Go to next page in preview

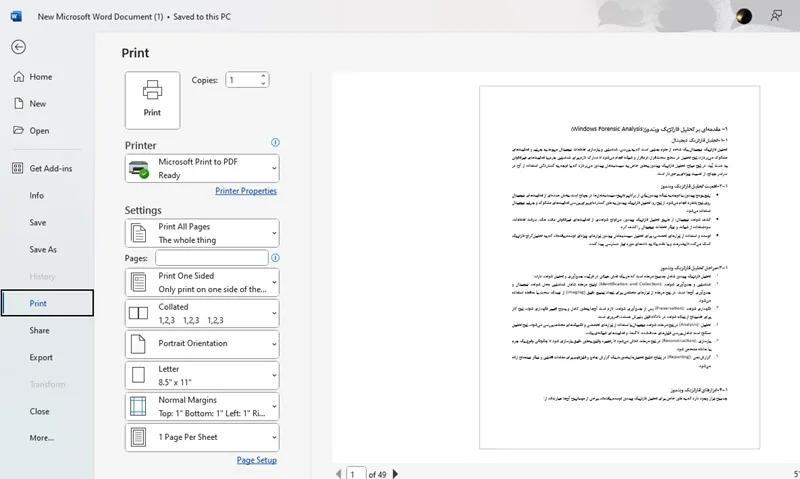(x=395, y=474)
